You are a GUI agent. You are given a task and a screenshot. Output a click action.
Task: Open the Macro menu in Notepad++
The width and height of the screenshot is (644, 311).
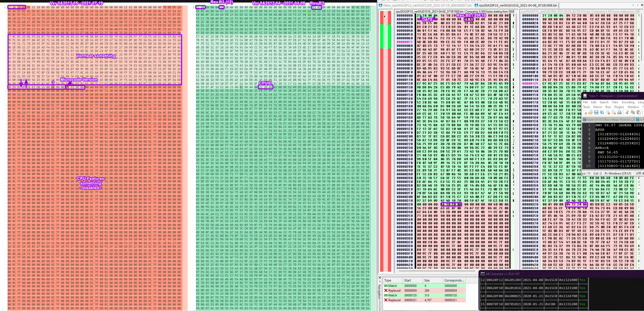point(598,107)
